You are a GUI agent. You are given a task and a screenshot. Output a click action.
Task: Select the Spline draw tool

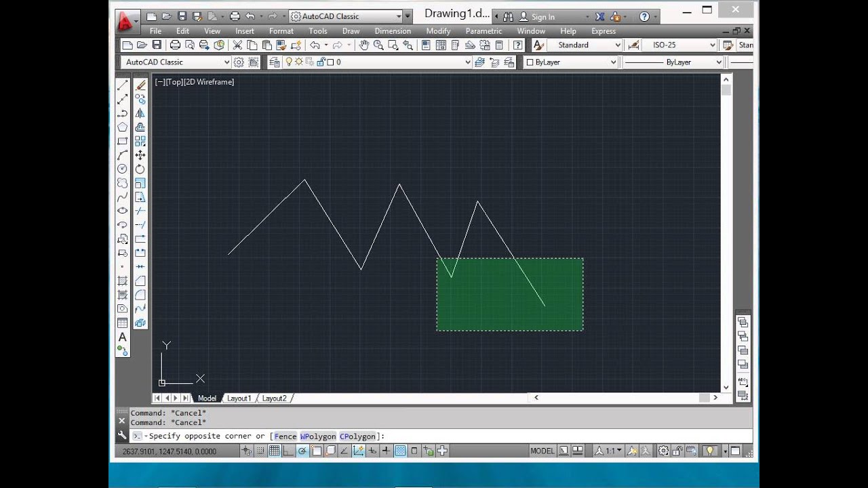point(123,197)
